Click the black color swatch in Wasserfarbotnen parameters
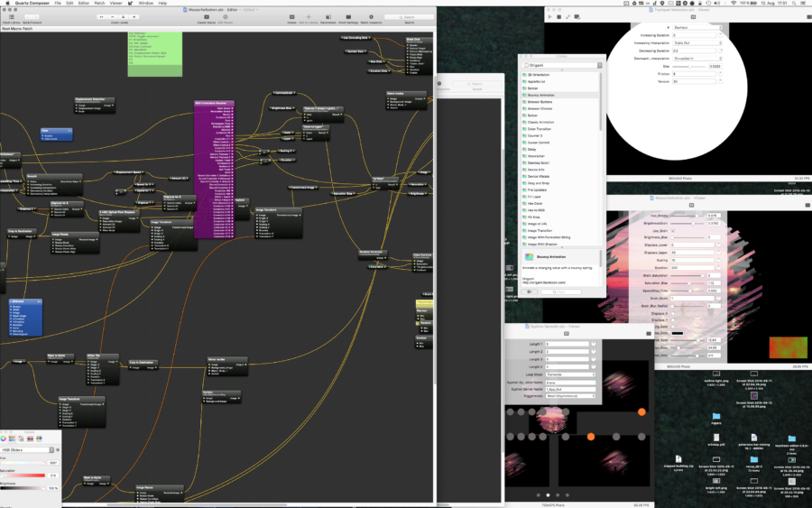 (678, 334)
